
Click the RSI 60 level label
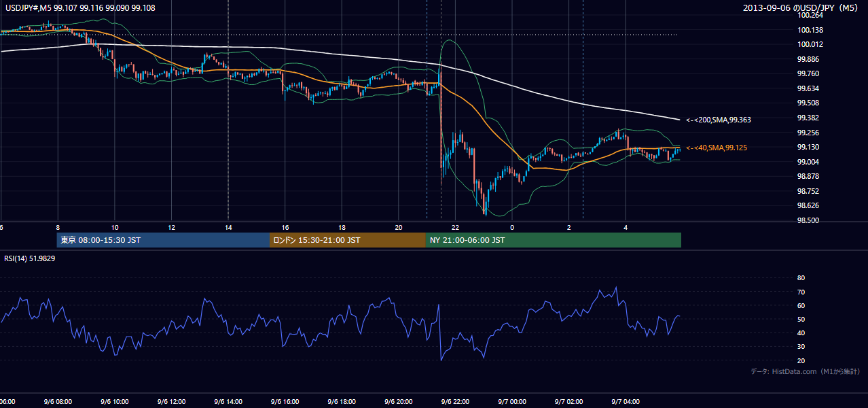801,305
